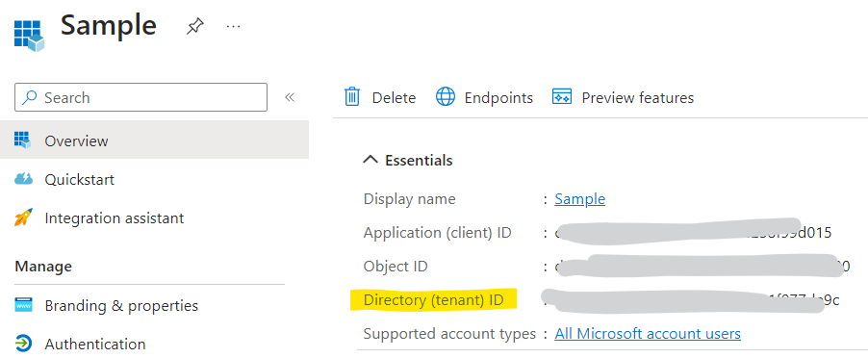Click the Preview features icon
The image size is (868, 358).
(562, 97)
